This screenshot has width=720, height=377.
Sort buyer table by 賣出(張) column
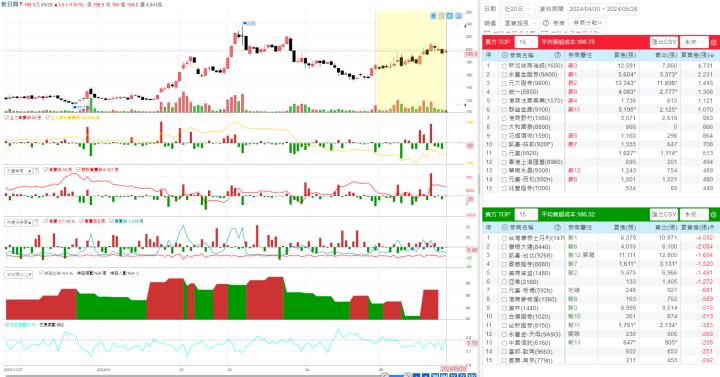(x=665, y=55)
